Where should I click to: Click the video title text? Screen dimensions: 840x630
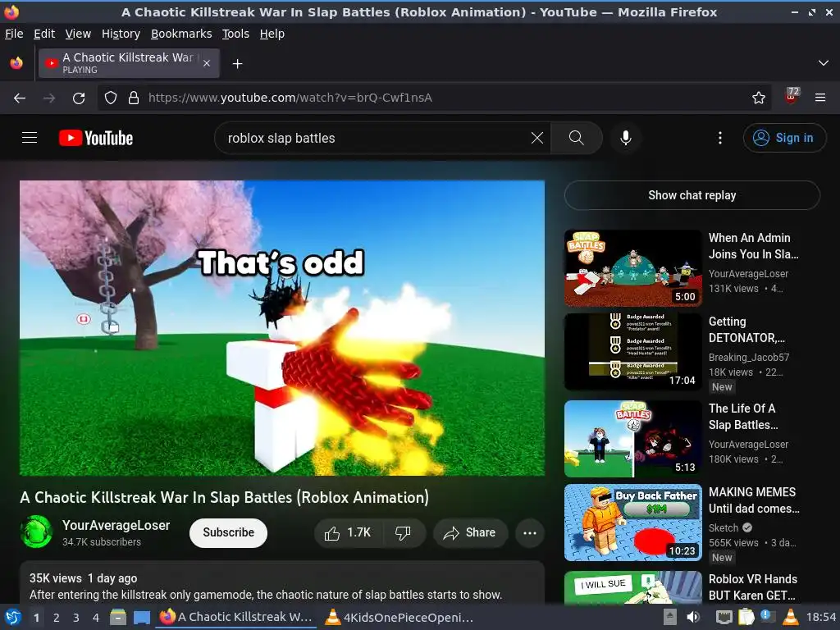(x=224, y=497)
